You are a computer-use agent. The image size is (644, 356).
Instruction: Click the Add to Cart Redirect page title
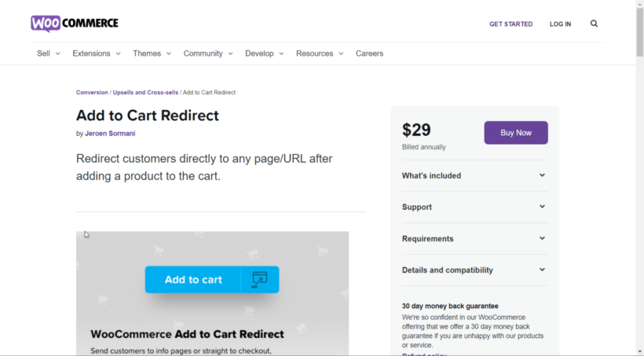tap(148, 116)
